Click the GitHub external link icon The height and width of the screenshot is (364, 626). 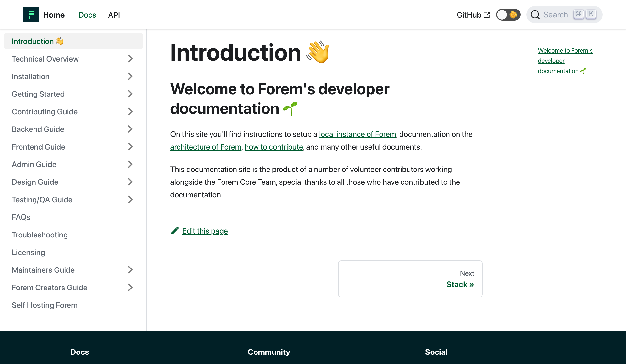487,15
